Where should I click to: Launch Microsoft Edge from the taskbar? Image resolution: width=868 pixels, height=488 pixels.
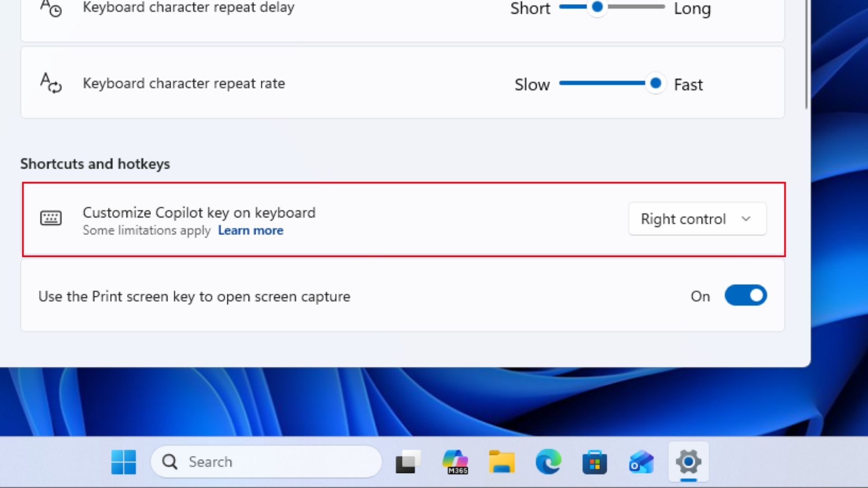548,462
